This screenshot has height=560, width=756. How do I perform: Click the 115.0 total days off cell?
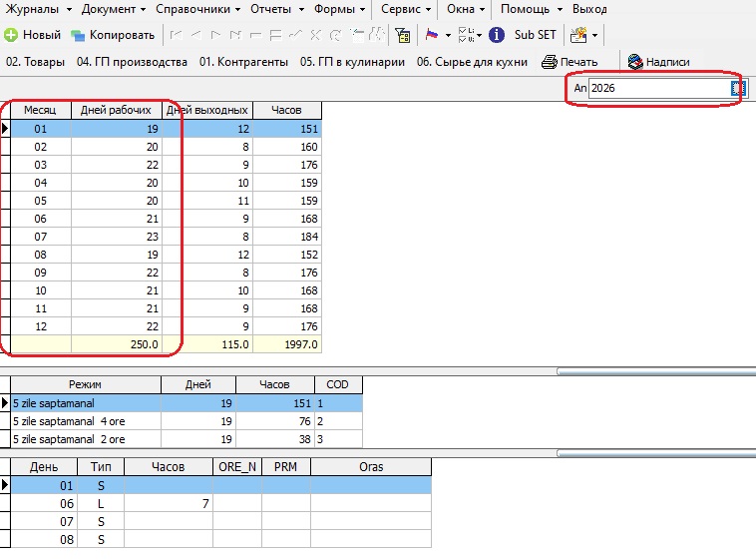(x=207, y=344)
